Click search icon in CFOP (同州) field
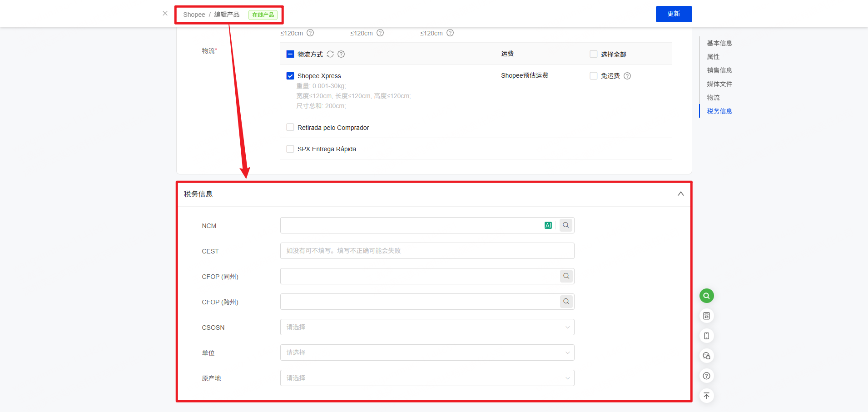Viewport: 868px width, 412px height. pos(566,276)
